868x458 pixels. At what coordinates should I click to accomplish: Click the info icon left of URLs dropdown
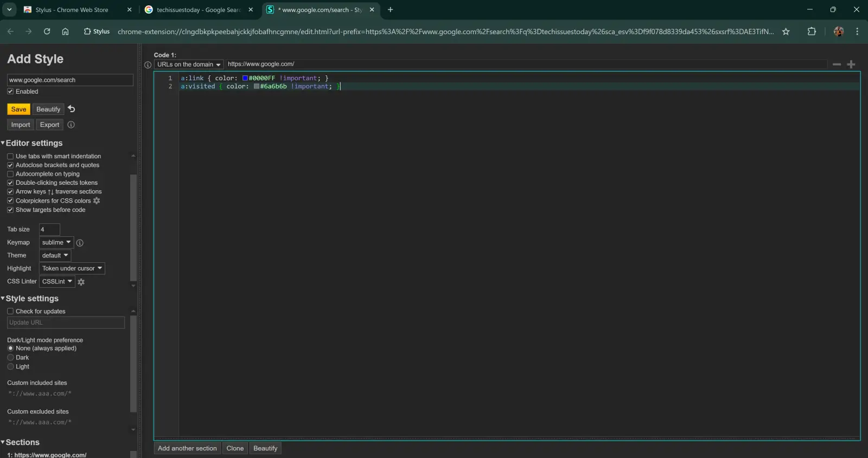click(x=148, y=64)
